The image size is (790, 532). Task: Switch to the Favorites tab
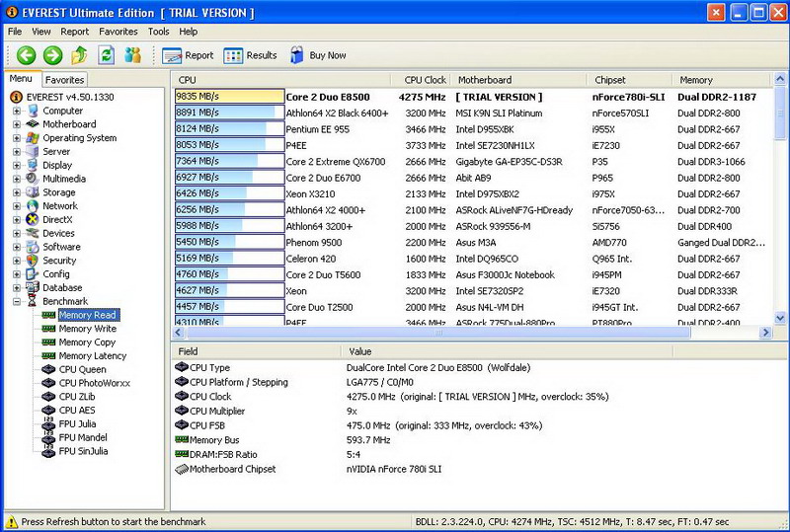tap(64, 80)
